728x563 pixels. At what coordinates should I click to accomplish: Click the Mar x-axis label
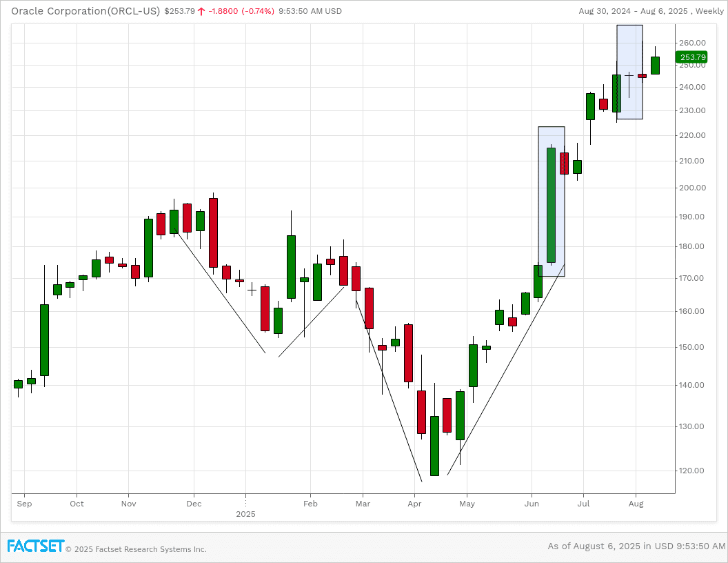pos(363,504)
